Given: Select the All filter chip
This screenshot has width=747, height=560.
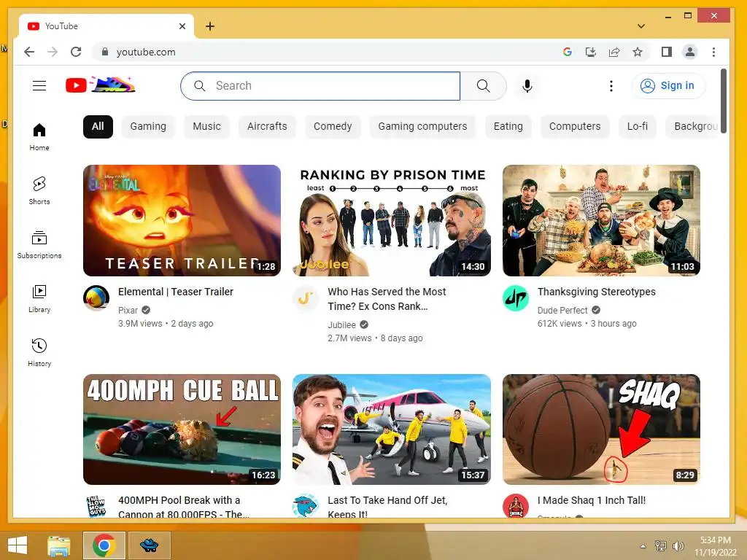Looking at the screenshot, I should pos(98,127).
